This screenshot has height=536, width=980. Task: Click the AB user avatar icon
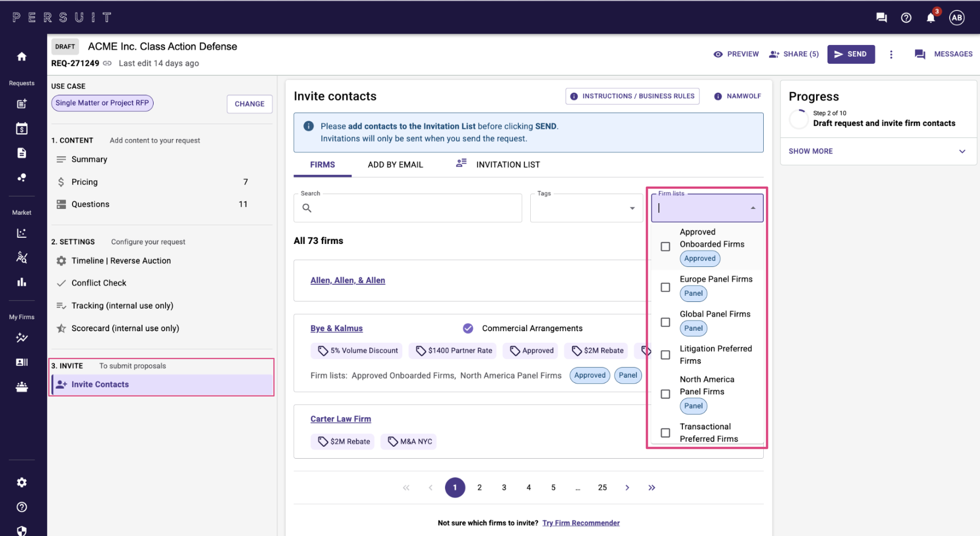[x=956, y=18]
